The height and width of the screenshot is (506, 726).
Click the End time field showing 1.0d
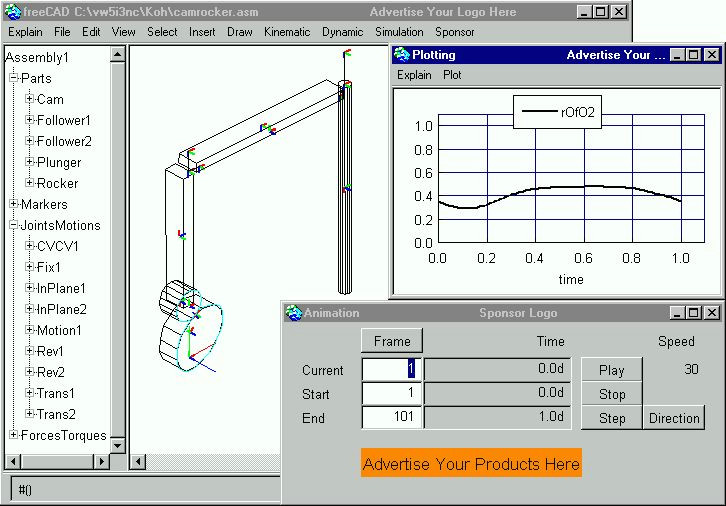point(498,418)
